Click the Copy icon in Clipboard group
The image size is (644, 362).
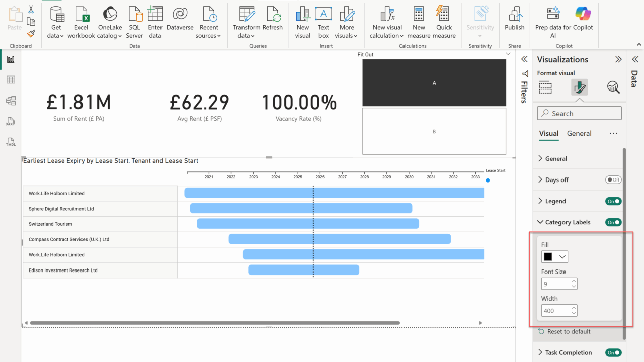point(31,21)
